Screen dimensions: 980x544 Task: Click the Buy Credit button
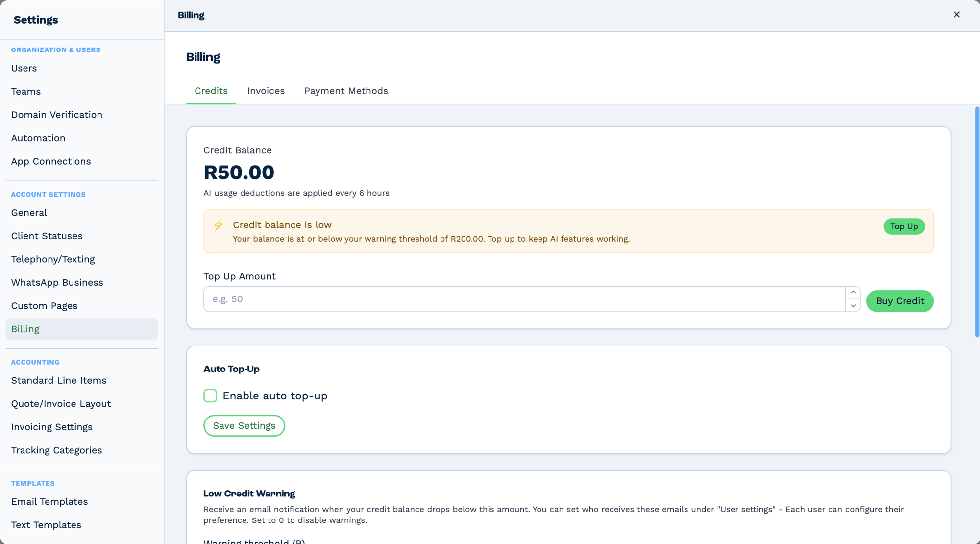900,301
